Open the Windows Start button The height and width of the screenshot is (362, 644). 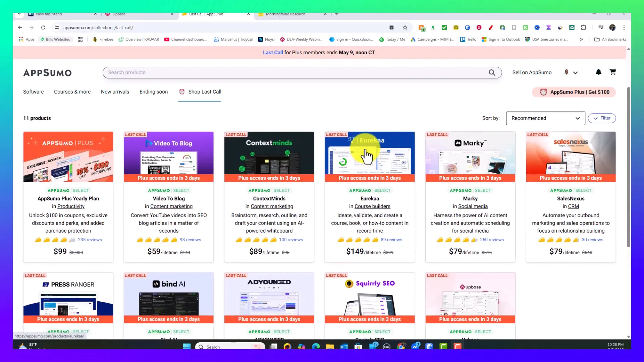[187, 346]
